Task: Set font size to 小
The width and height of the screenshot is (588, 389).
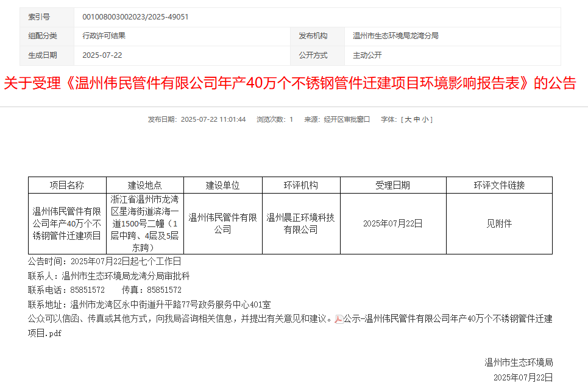Action: tap(425, 119)
